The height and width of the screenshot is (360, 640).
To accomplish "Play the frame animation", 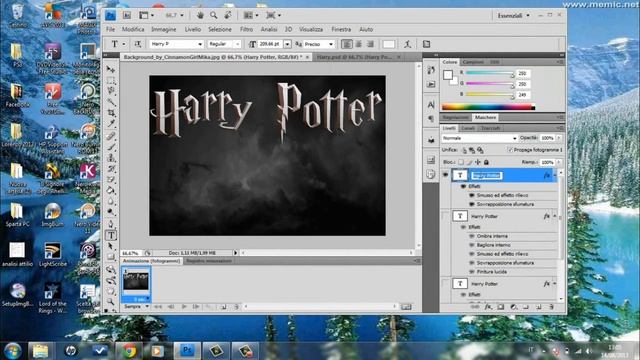I will 184,306.
